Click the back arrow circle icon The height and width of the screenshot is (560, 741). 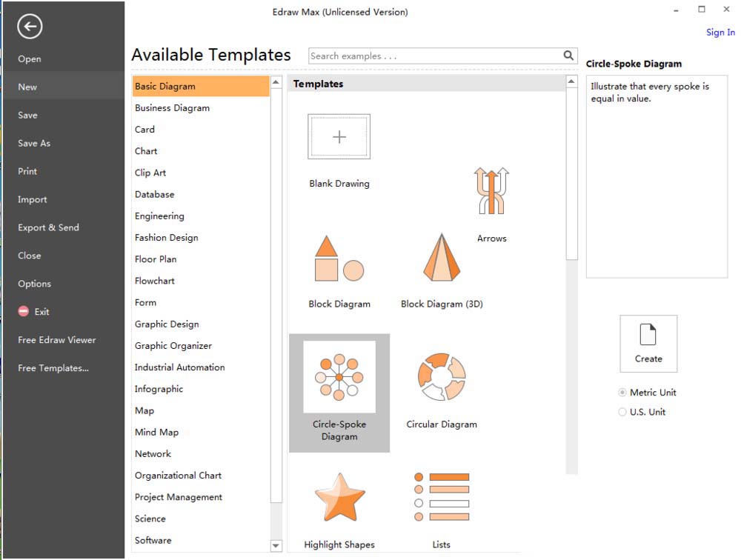(30, 27)
